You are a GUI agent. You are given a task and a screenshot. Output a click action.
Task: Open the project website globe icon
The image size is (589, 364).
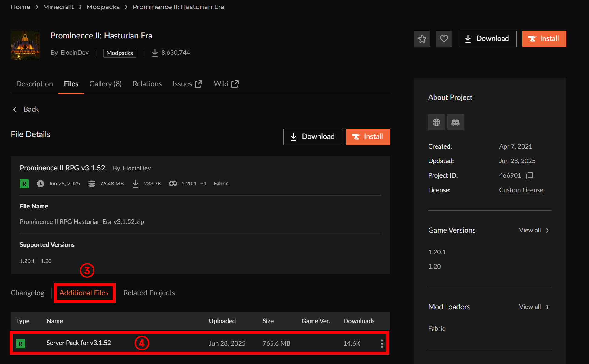coord(436,122)
